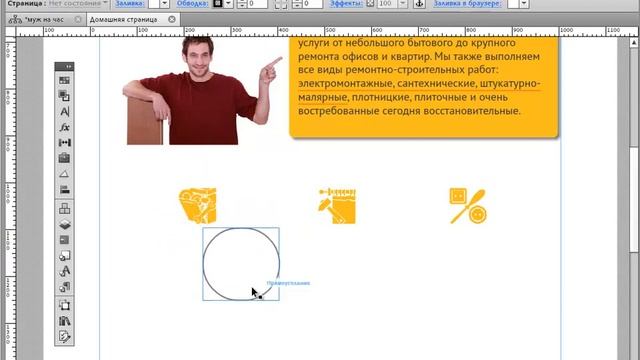
Task: Click the site plan icon on first tab
Action: click(15, 19)
